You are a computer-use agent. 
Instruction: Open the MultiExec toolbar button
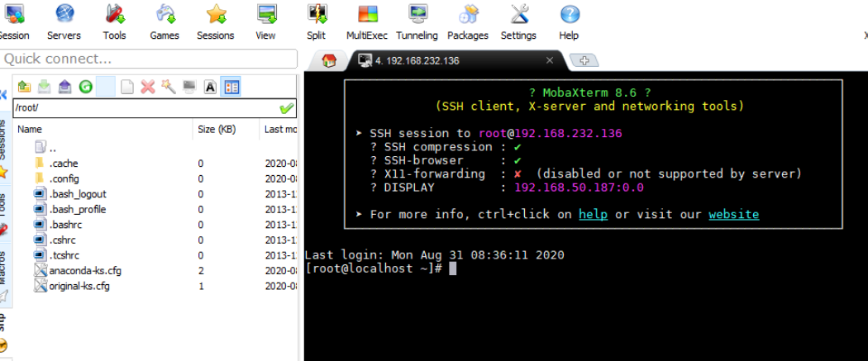pos(366,22)
